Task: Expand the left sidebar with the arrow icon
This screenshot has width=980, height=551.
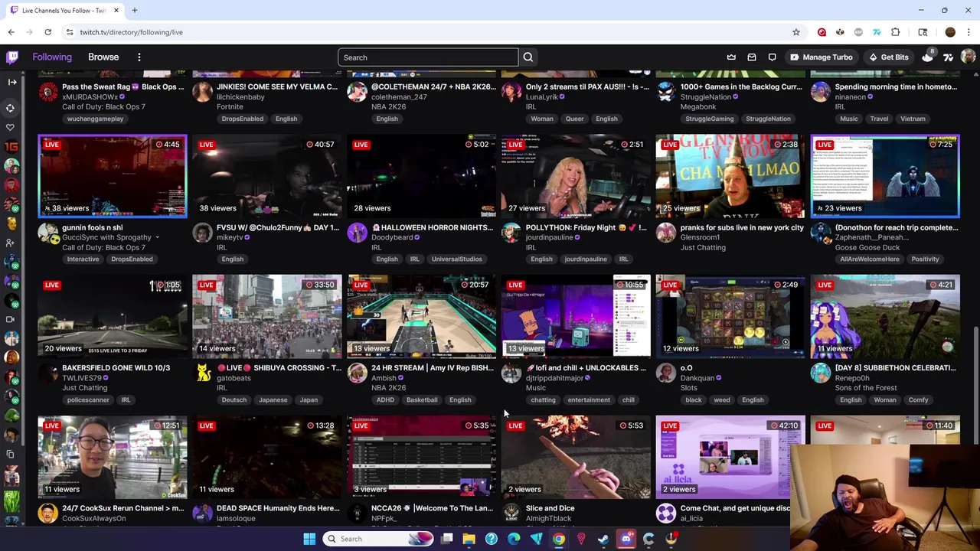Action: (11, 82)
